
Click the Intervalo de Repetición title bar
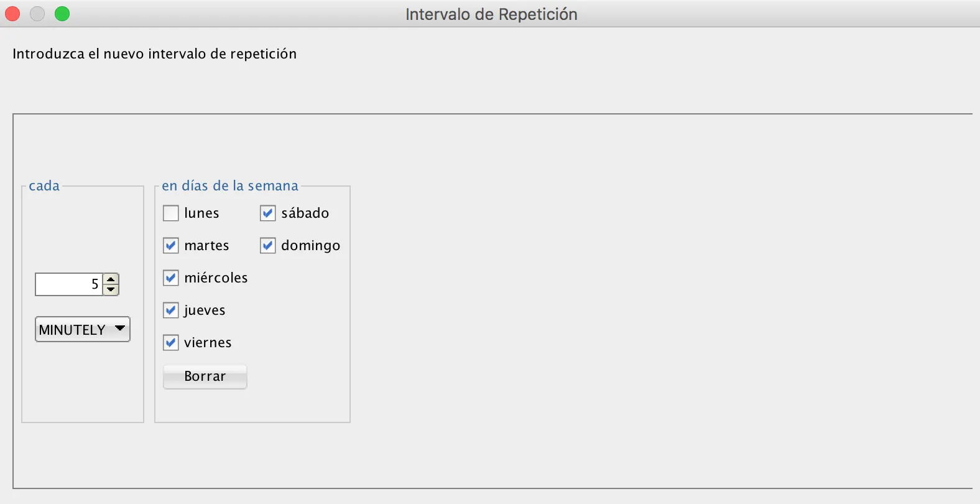tap(491, 14)
